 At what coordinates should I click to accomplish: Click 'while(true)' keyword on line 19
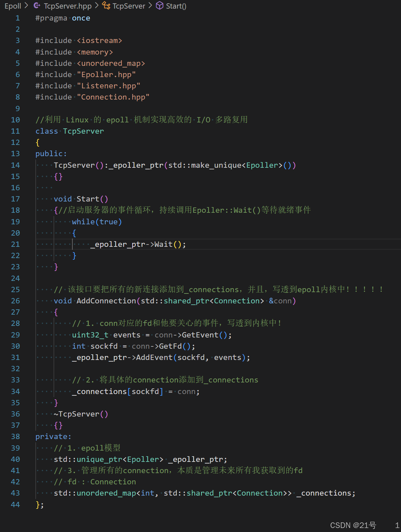[x=97, y=222]
